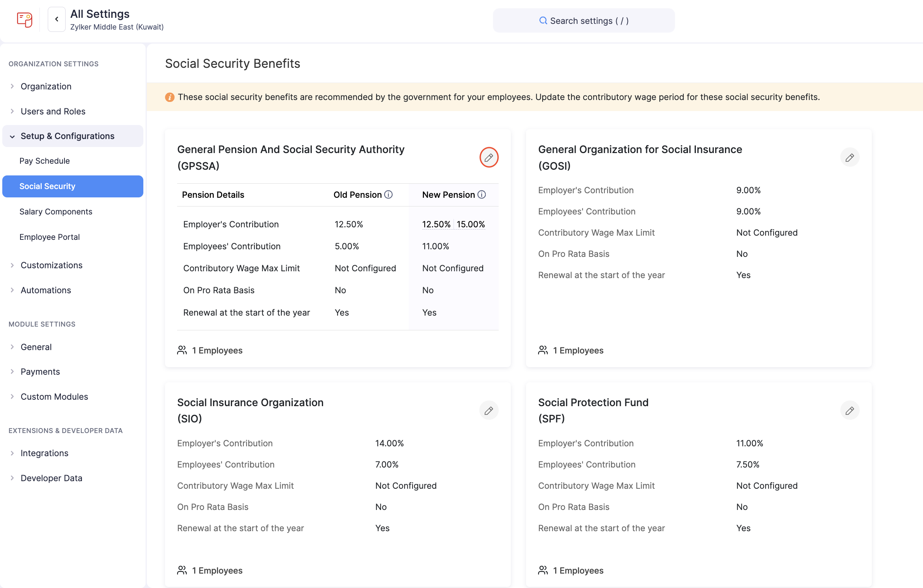The width and height of the screenshot is (923, 588).
Task: Expand the Integrations section
Action: click(x=44, y=453)
